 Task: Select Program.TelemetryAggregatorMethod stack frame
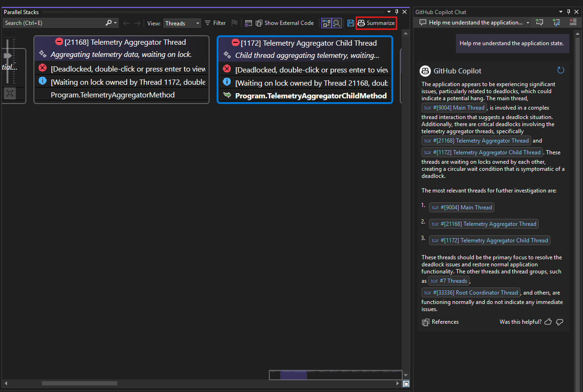coord(113,95)
